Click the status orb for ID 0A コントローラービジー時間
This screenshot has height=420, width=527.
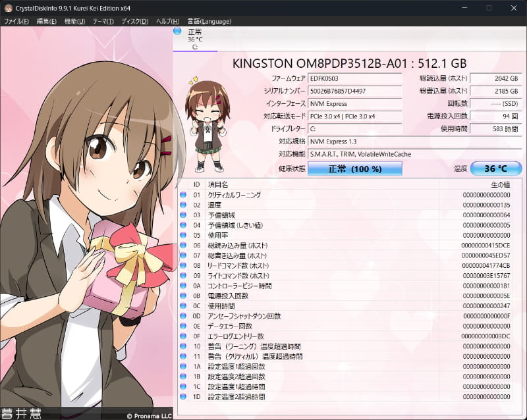click(183, 285)
